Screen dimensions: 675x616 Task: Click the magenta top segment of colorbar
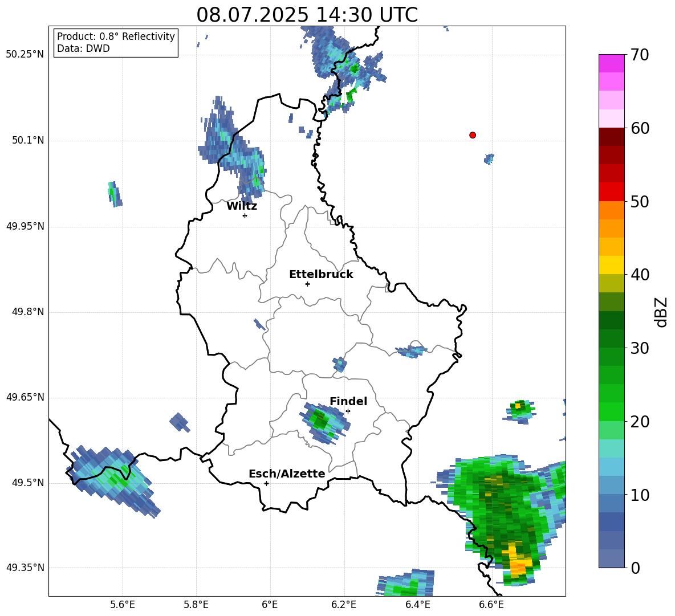tap(612, 63)
